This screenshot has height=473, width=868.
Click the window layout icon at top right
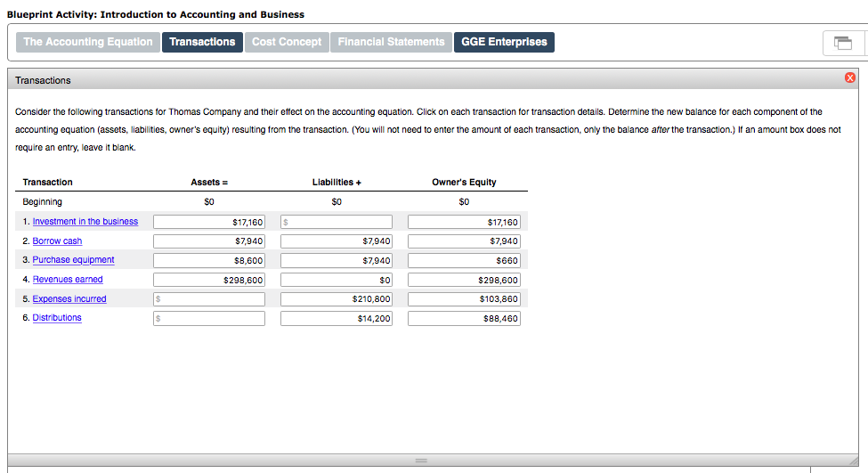842,43
